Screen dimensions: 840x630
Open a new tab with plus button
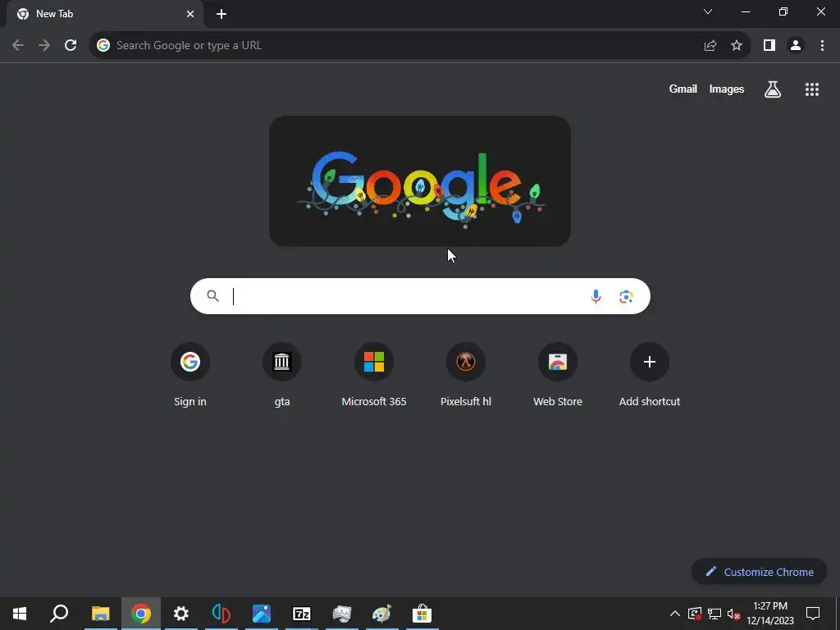[x=221, y=14]
